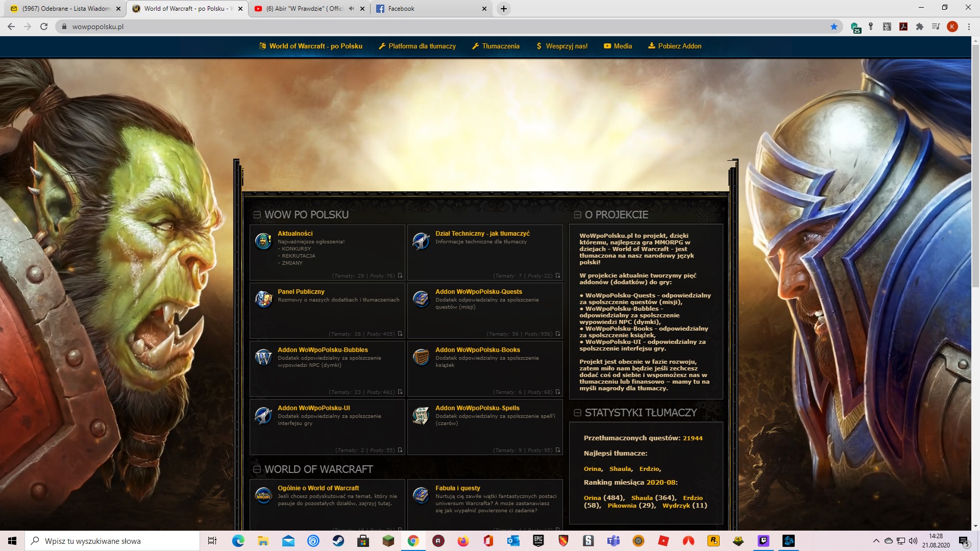Collapse the STATYSTYKI TŁUMACZY panel

(578, 413)
